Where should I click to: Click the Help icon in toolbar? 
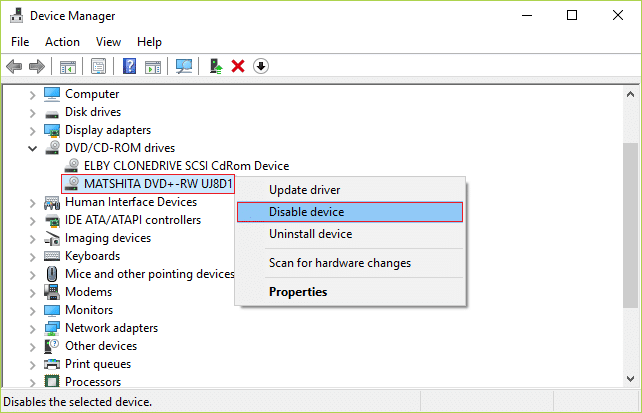(129, 67)
